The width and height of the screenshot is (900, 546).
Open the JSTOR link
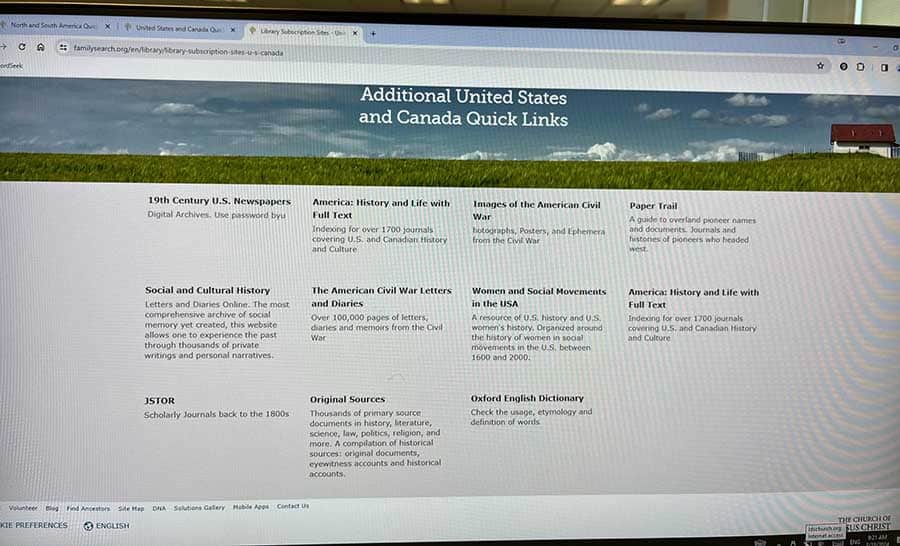coord(159,401)
